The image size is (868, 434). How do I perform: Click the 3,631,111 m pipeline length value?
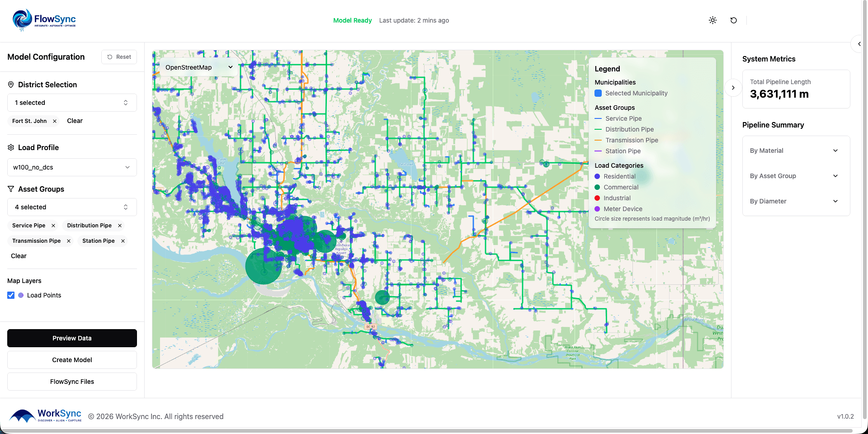point(779,94)
